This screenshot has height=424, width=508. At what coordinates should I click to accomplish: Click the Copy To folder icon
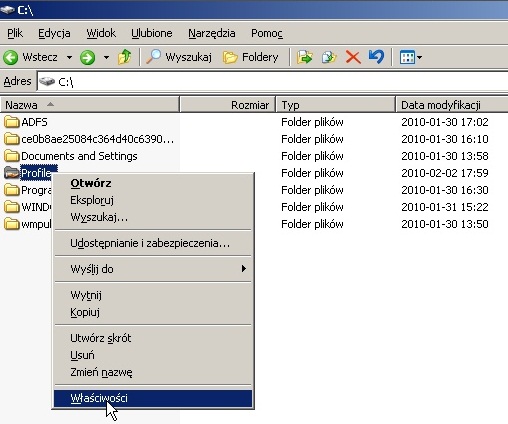tap(329, 57)
